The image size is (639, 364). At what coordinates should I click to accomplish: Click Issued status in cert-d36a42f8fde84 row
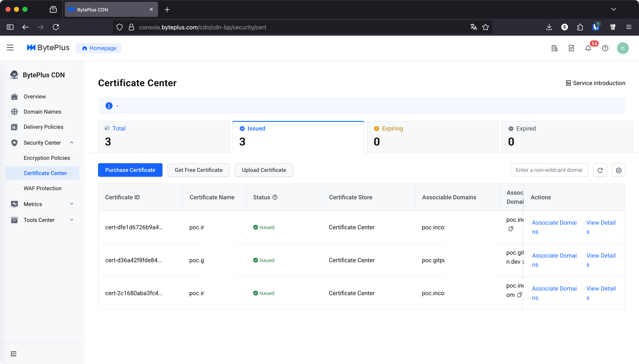click(x=264, y=260)
